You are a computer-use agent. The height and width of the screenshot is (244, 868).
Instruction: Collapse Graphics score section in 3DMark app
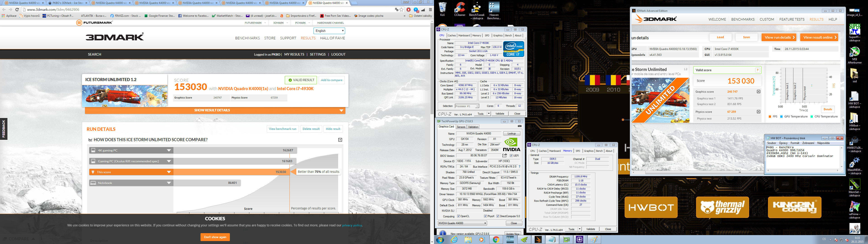click(759, 92)
